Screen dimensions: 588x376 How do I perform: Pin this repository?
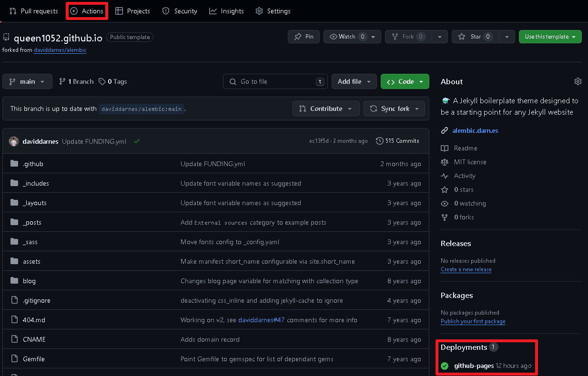pyautogui.click(x=304, y=37)
